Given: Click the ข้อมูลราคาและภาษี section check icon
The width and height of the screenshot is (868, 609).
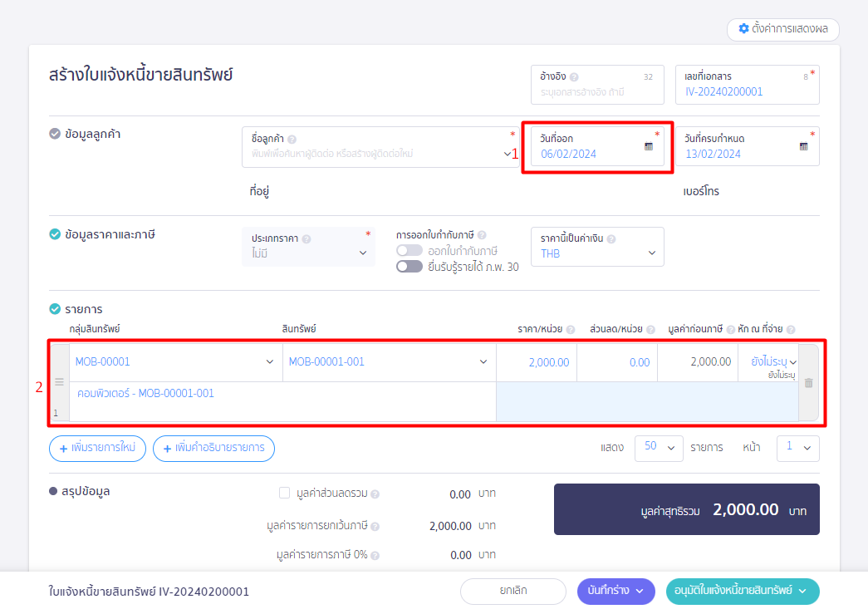Looking at the screenshot, I should [55, 234].
